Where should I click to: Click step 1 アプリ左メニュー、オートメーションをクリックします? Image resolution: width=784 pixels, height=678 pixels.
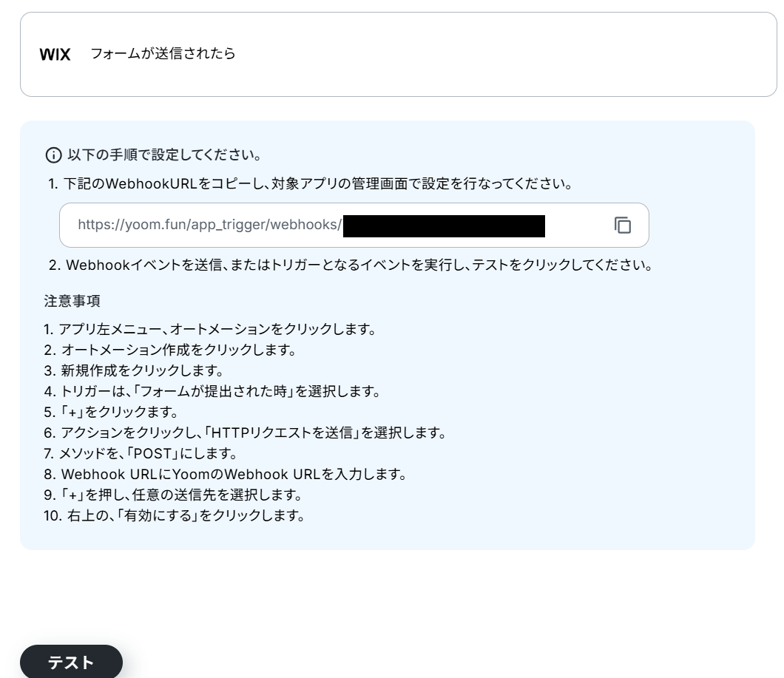tap(210, 329)
